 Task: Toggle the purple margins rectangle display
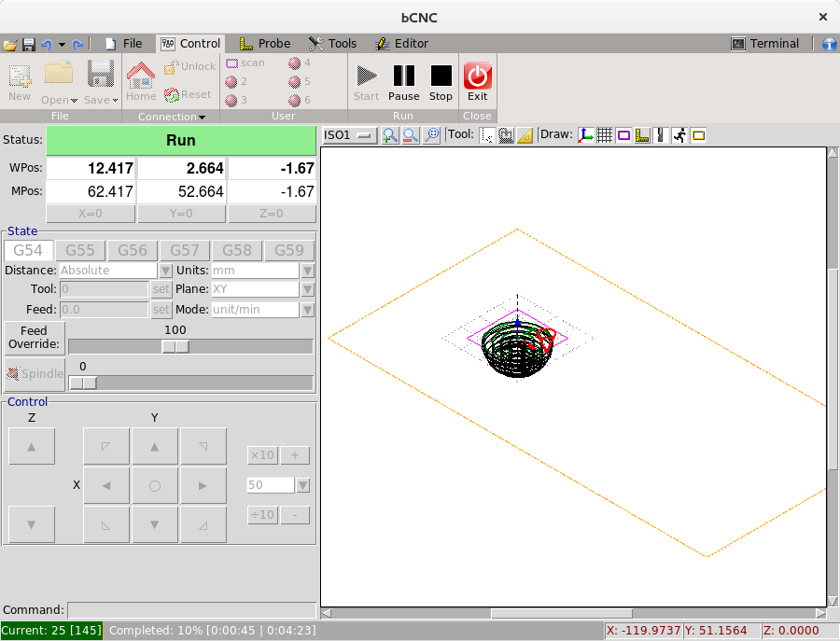tap(623, 135)
